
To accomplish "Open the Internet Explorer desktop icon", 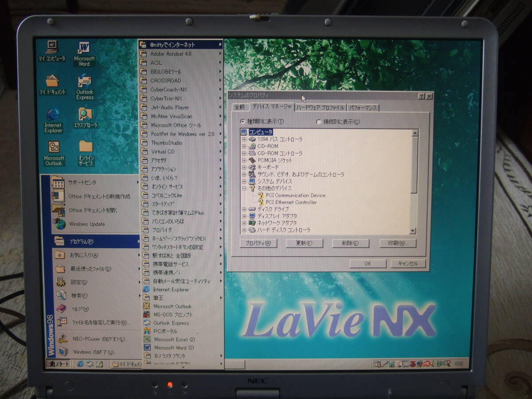I will coord(53,115).
